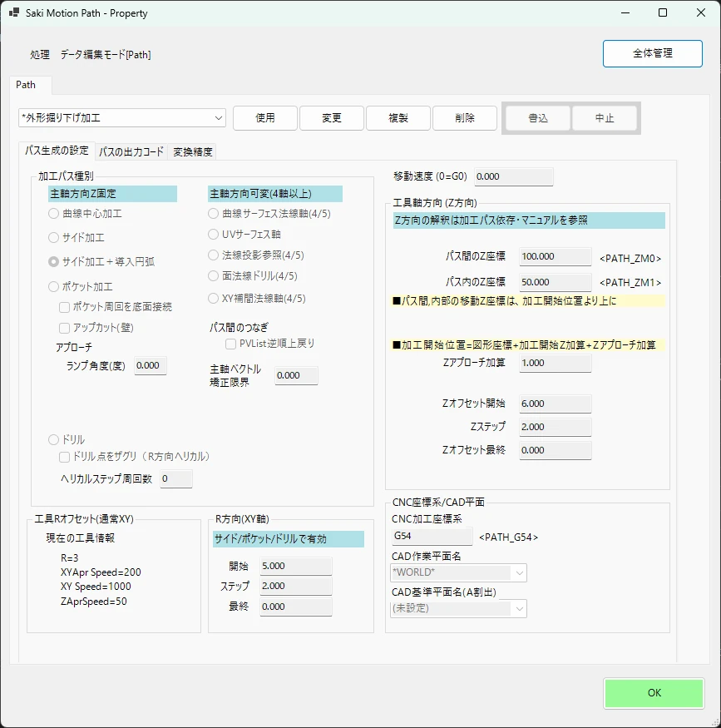Screen dimensions: 721x728
Task: Click Zオフセット開始 field showing 6.000
Action: point(556,404)
